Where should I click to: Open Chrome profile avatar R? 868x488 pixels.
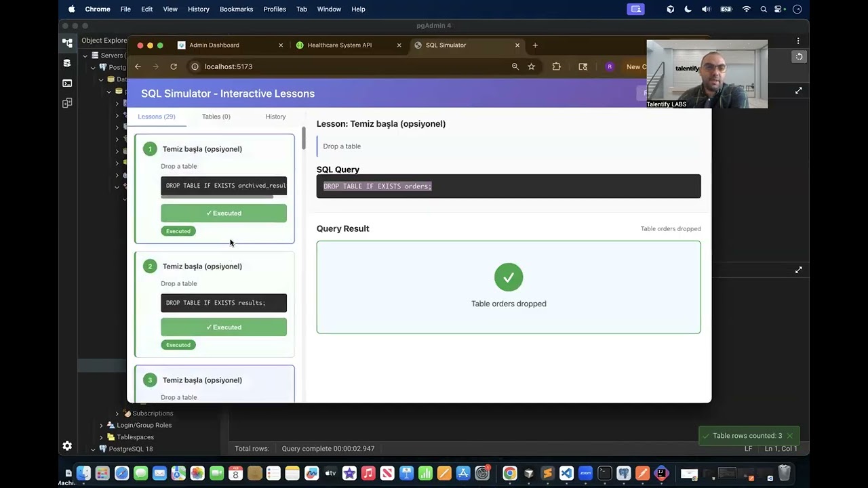[609, 66]
